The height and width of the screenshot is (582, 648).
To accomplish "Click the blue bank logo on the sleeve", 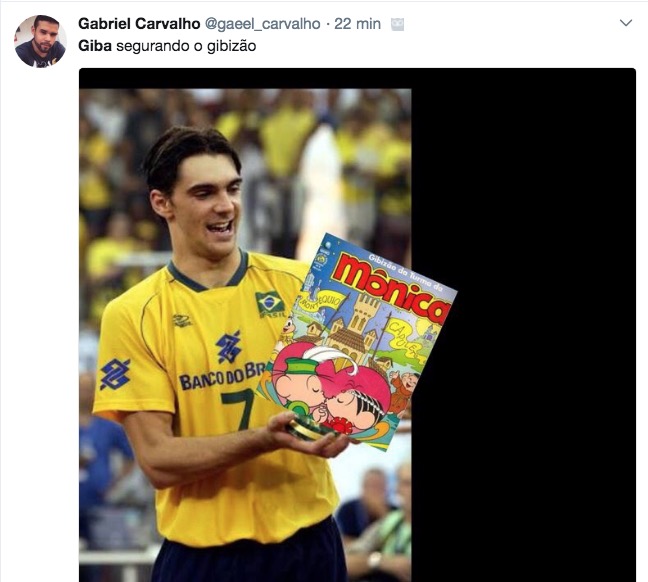I will click(114, 373).
